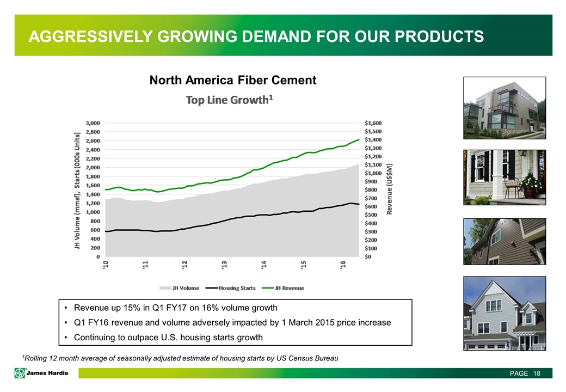Click the gray JH Volume legend swatch
566x392 pixels.
pyautogui.click(x=165, y=288)
